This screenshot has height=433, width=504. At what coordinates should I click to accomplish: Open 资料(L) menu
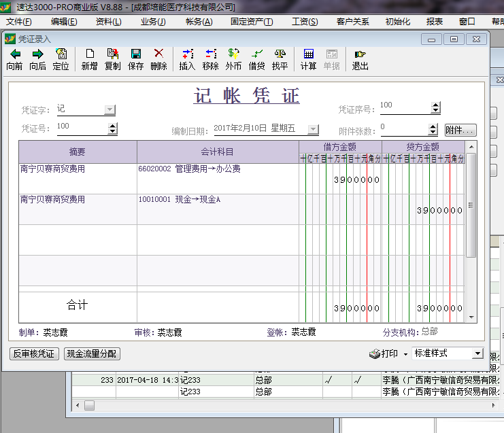(x=109, y=22)
